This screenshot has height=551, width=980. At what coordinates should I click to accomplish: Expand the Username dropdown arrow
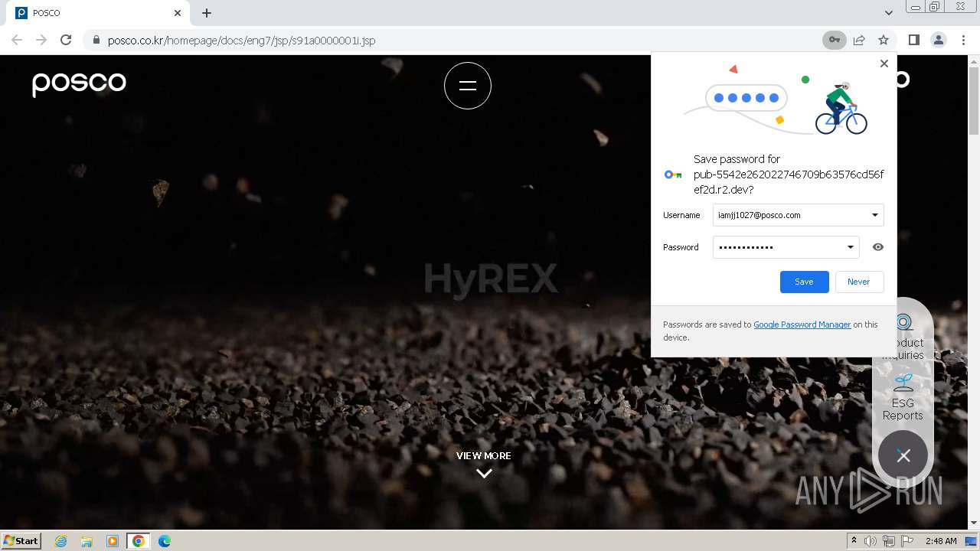874,215
